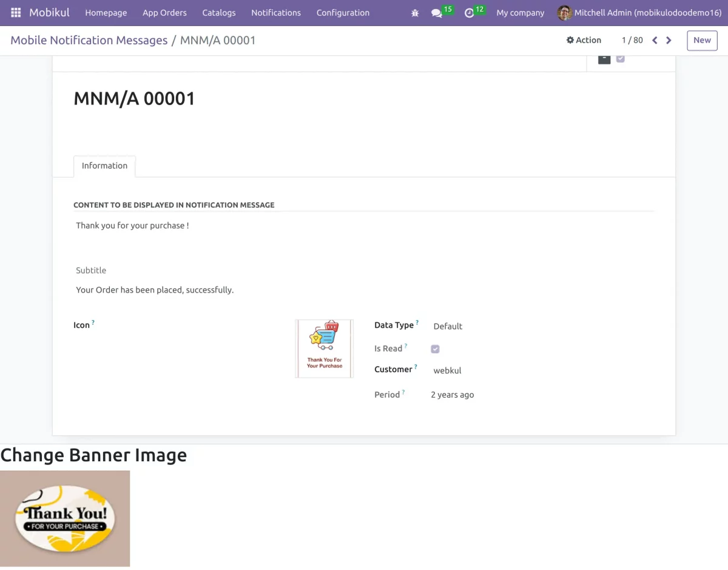The width and height of the screenshot is (728, 570).
Task: Click help mark beside Data Type
Action: [417, 322]
